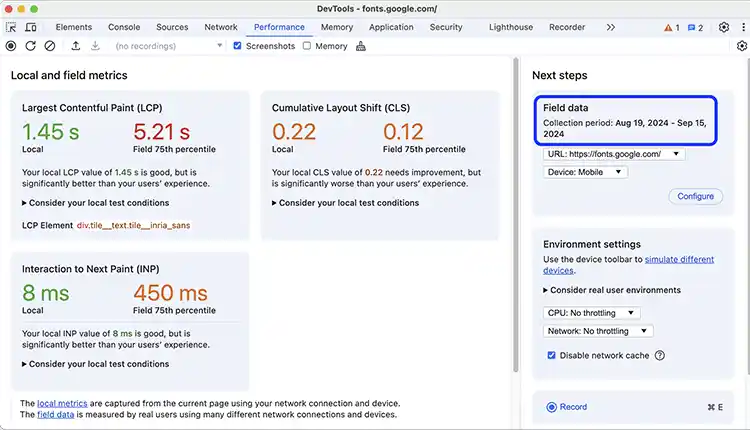
Task: Start recording with the toolbar record icon
Action: click(11, 46)
